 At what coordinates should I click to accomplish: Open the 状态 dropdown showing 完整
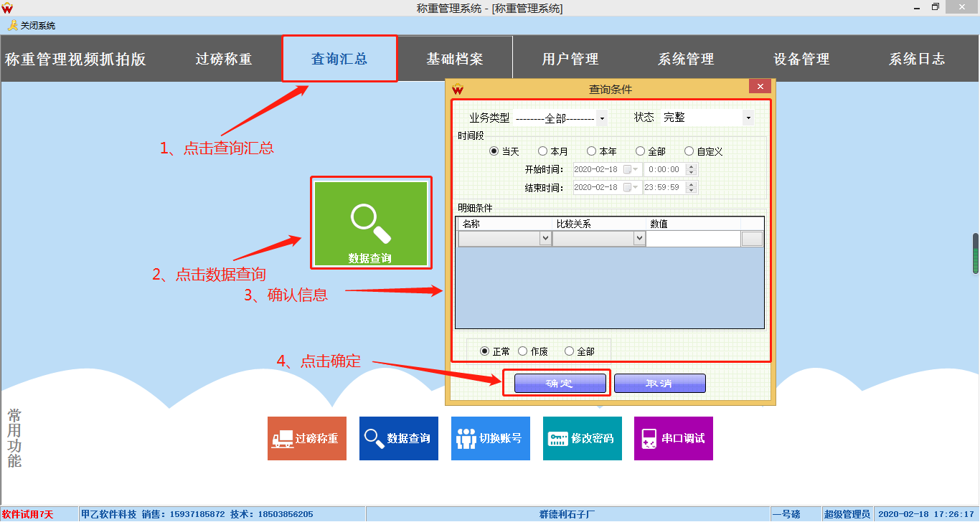tap(748, 118)
